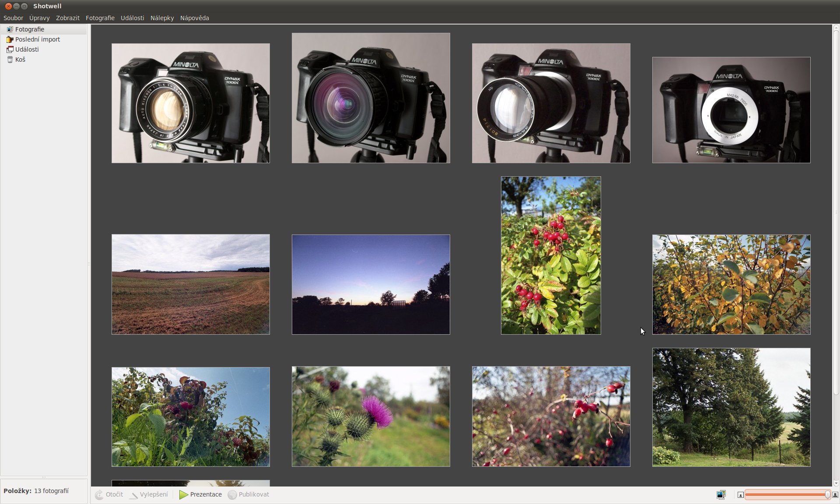
Task: Open the Nápověda menu
Action: [x=195, y=18]
